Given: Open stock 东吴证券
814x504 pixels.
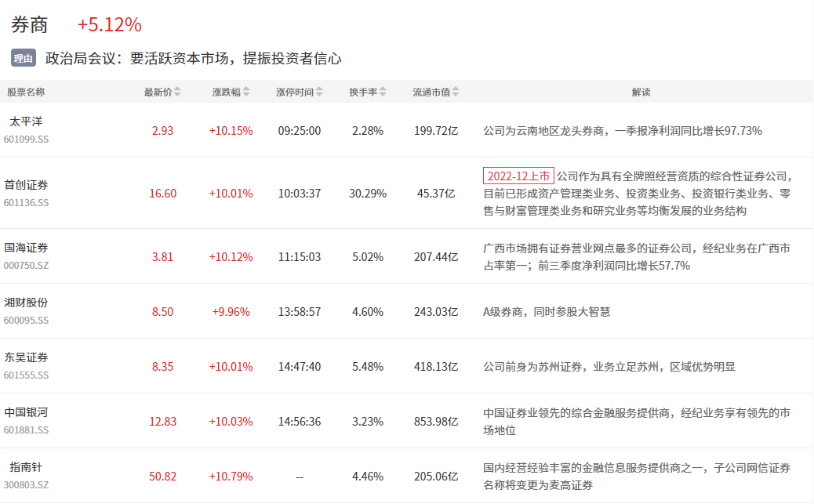Looking at the screenshot, I should pos(26,357).
